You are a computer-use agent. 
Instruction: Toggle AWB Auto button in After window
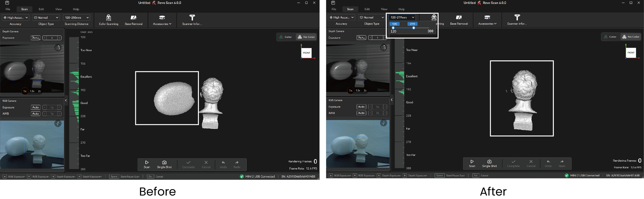361,113
